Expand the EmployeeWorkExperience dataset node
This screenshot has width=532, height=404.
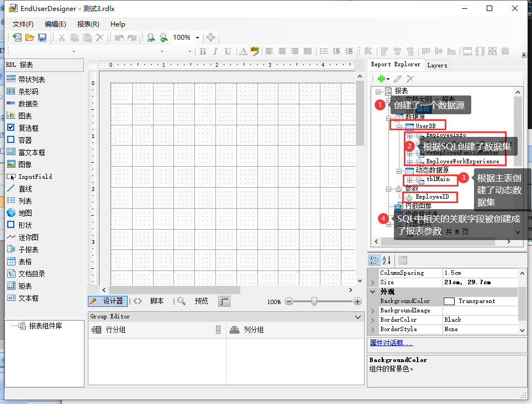point(409,162)
